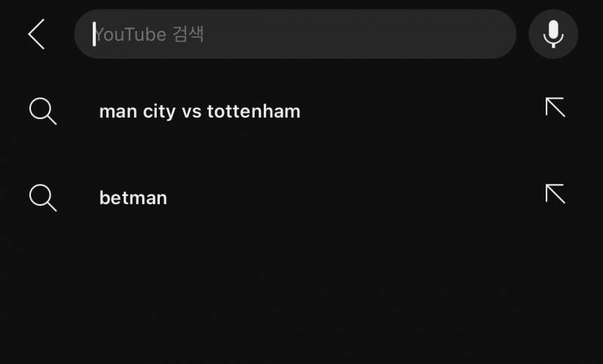The height and width of the screenshot is (364, 603).
Task: Insert man city vs tottenham via its arrow icon
Action: click(x=555, y=107)
